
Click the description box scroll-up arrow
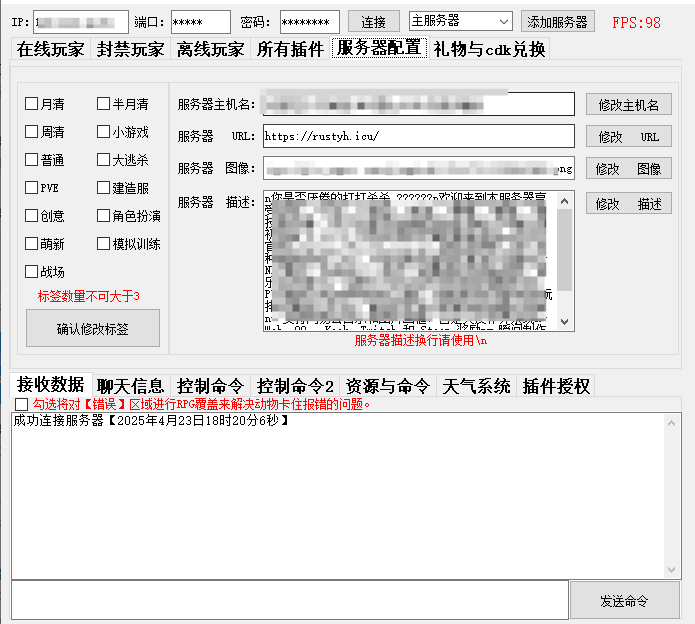pyautogui.click(x=564, y=201)
